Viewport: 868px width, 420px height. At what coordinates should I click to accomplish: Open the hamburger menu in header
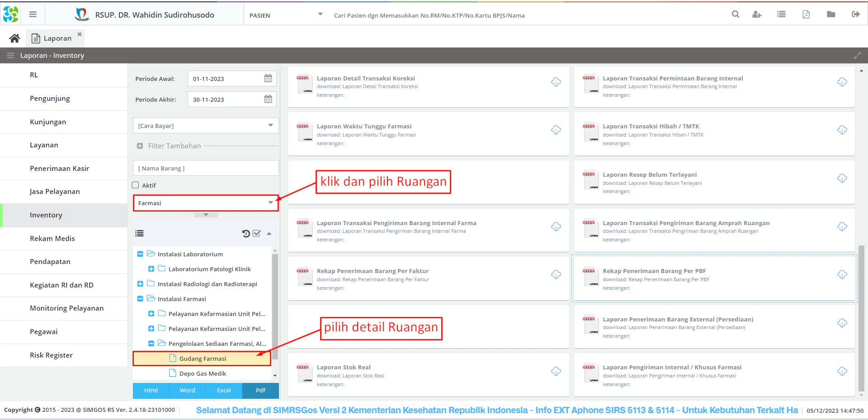(33, 14)
